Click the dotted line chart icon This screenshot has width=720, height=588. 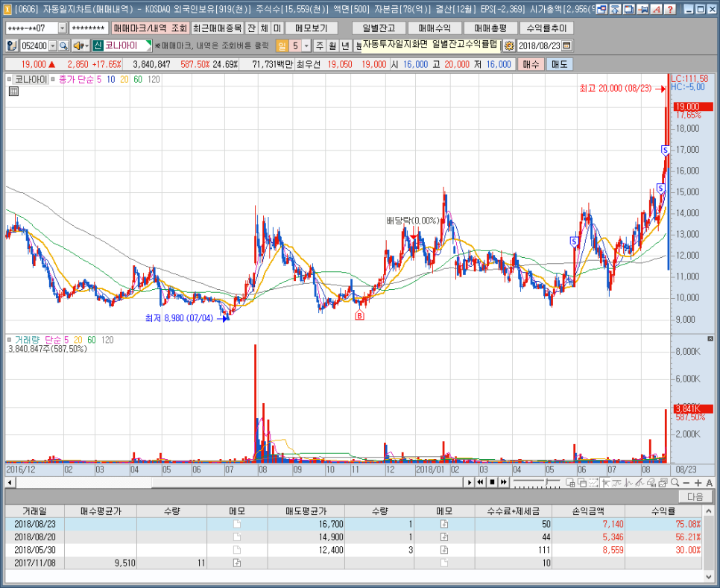(x=593, y=483)
